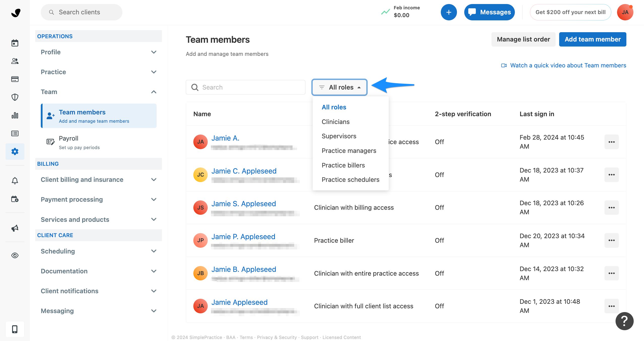This screenshot has height=341, width=644.
Task: Open the mobile phone icon at bottom
Action: click(15, 329)
